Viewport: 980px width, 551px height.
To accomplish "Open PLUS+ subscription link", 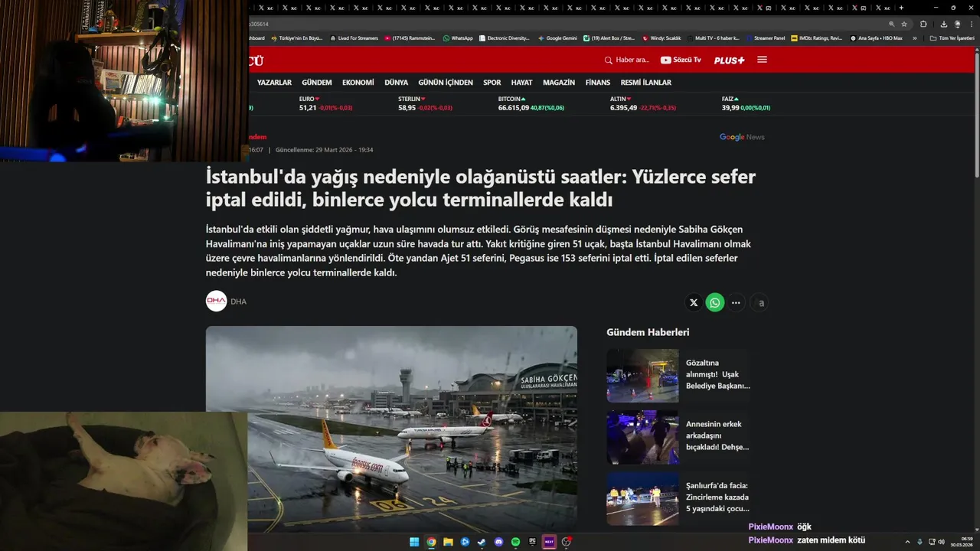I will (x=729, y=60).
